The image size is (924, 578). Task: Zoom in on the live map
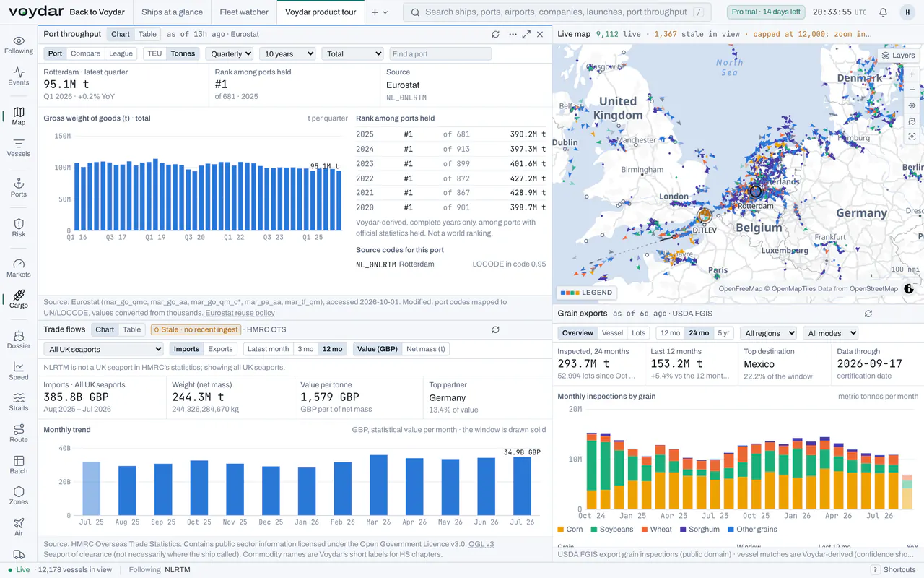[x=912, y=74]
